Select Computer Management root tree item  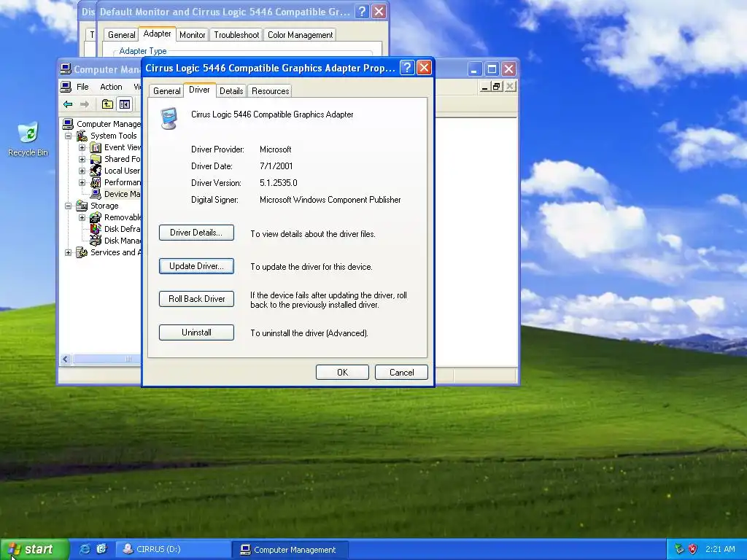pos(102,124)
